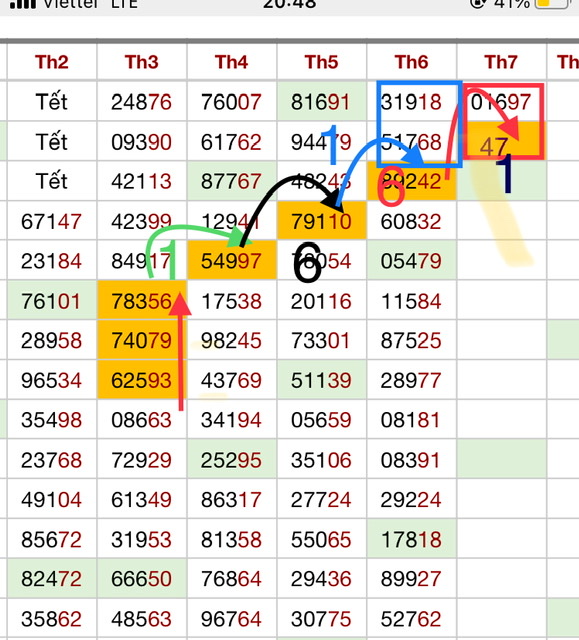Tap the orange cell 79110
The height and width of the screenshot is (640, 579).
click(322, 220)
